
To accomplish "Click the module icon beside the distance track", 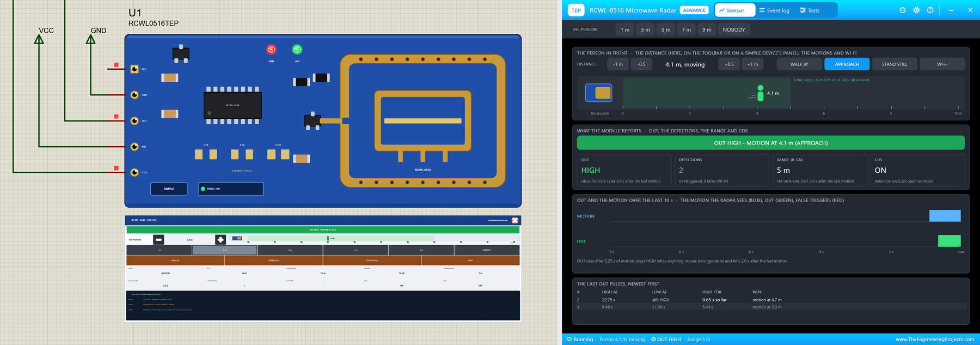I will point(598,93).
